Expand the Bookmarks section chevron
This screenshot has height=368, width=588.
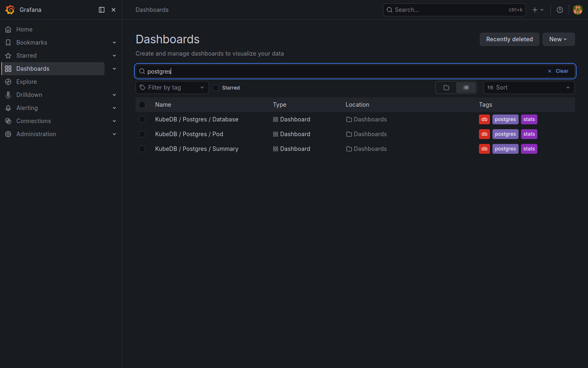pos(114,43)
